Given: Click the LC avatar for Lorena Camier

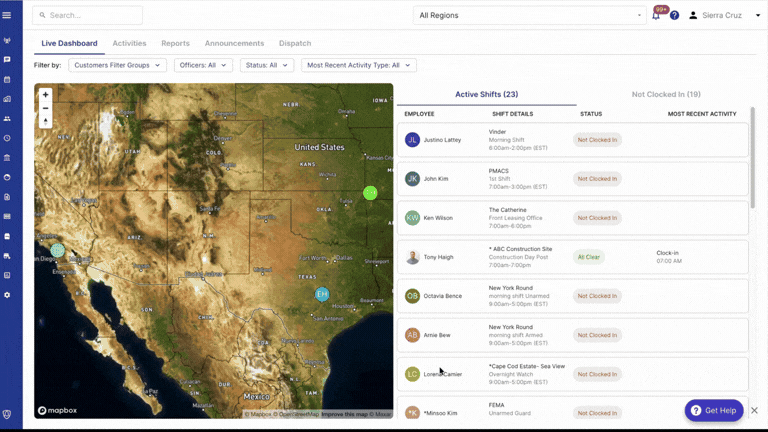Looking at the screenshot, I should tap(412, 374).
